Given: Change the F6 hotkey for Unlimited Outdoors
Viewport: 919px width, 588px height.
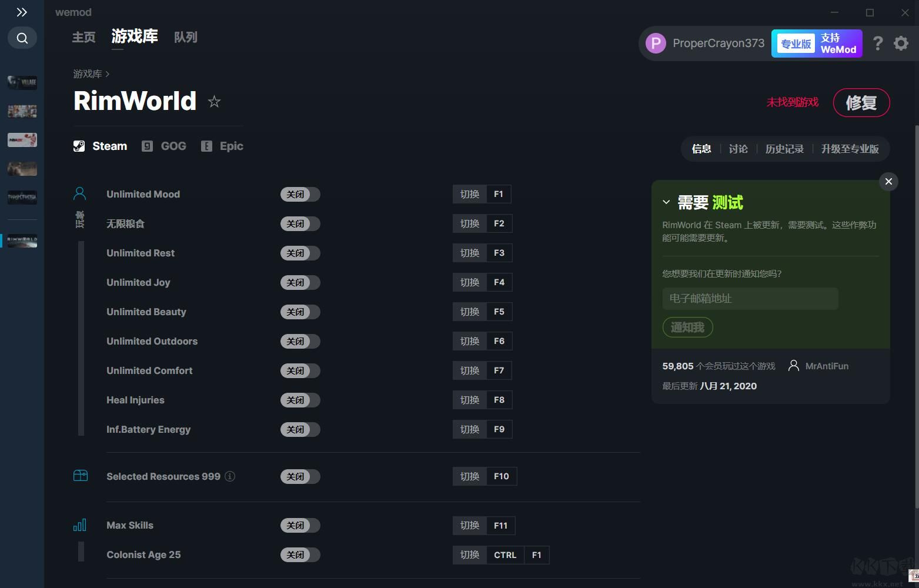Looking at the screenshot, I should pos(499,341).
